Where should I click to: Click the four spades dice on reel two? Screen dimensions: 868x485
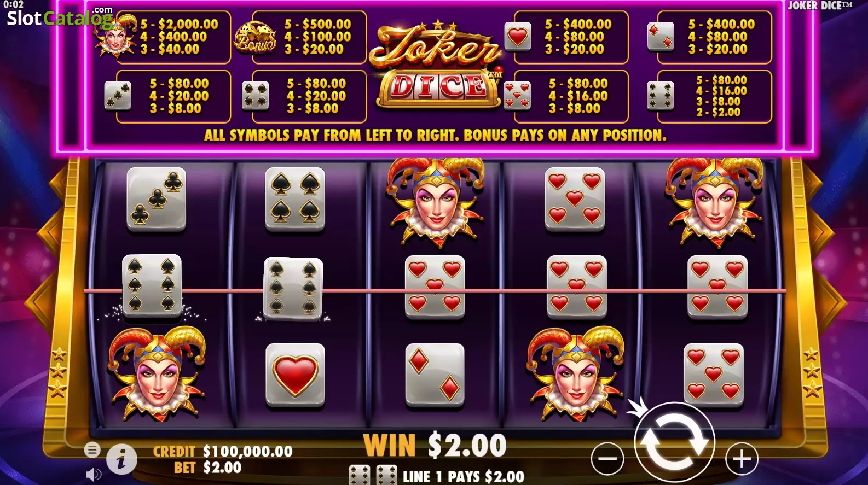pos(295,198)
